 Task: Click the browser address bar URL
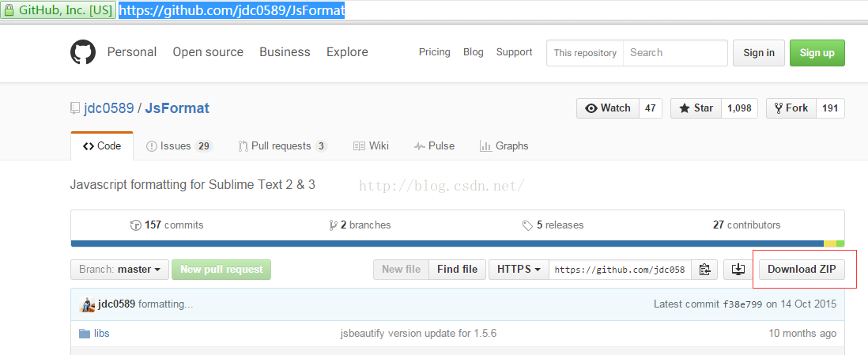(x=232, y=10)
